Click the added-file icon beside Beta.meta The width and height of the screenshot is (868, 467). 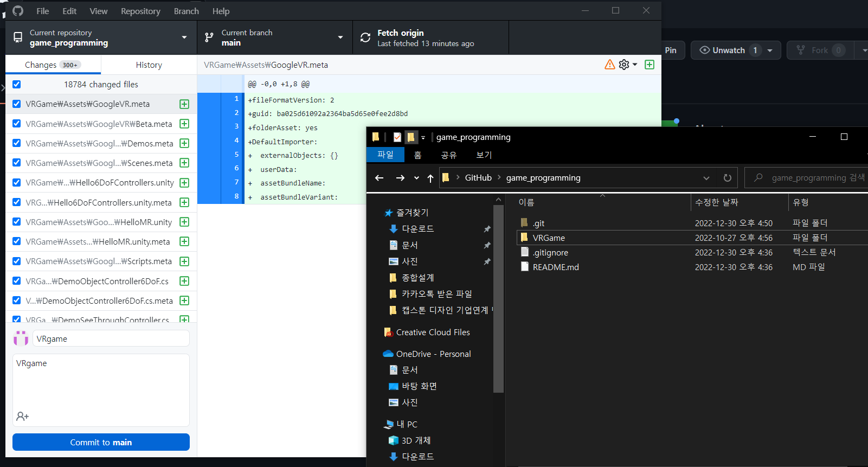[184, 124]
